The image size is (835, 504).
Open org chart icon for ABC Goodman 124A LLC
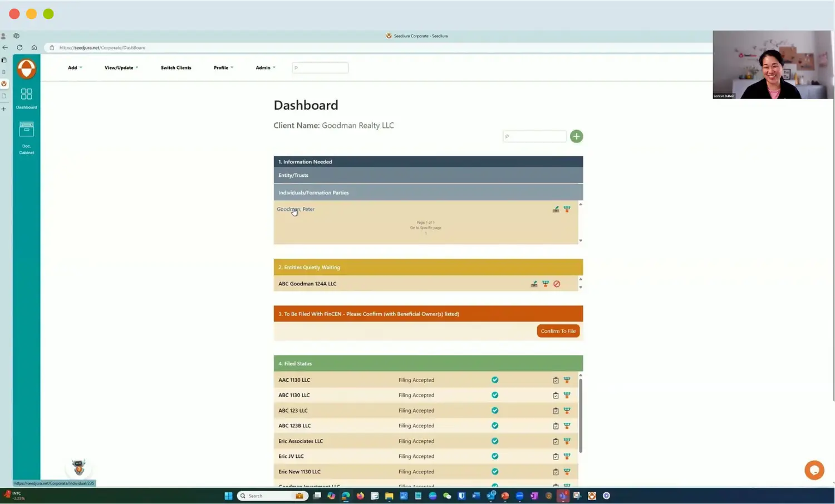pyautogui.click(x=546, y=284)
